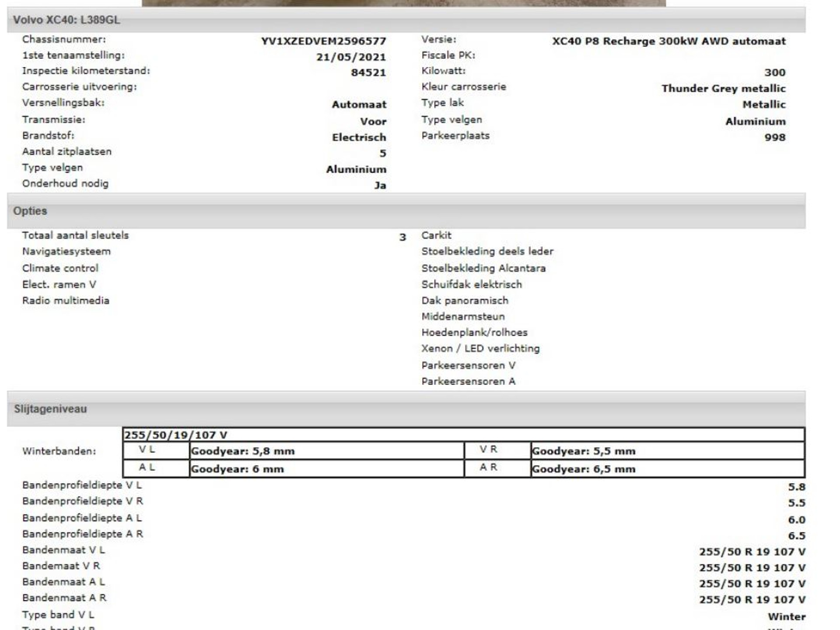
Task: Click the 21/05/2021 first registration date
Action: [351, 57]
